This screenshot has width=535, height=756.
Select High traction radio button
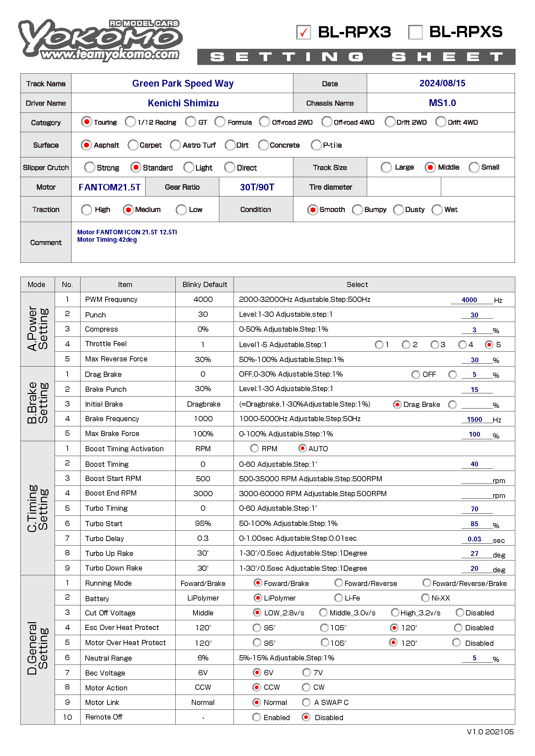(x=87, y=209)
